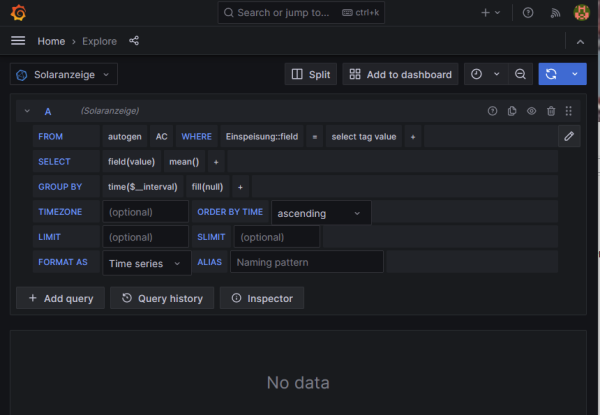Open the news feed icon
This screenshot has width=600, height=415.
click(x=554, y=13)
